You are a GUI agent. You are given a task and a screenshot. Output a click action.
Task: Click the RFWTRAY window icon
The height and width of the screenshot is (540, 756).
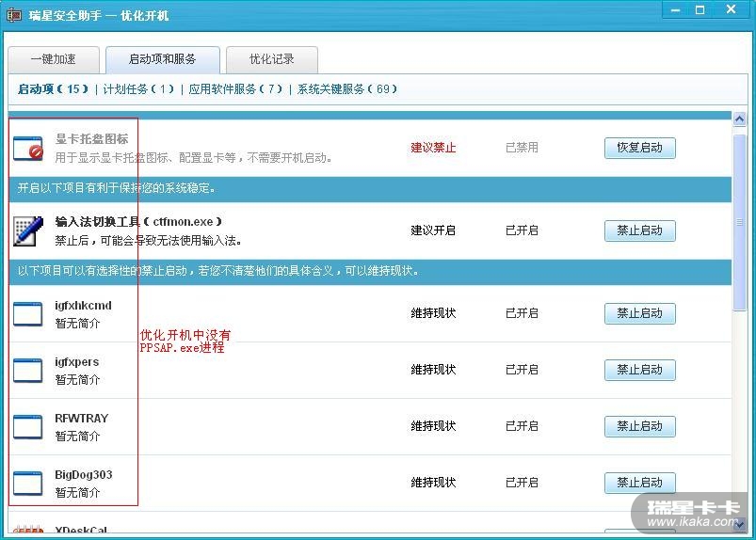(28, 427)
